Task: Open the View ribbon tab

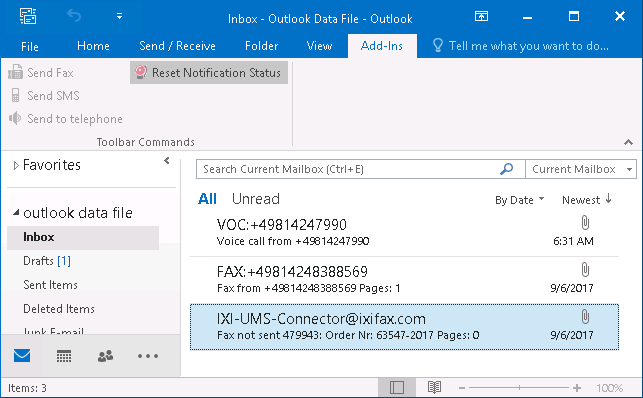Action: click(319, 46)
